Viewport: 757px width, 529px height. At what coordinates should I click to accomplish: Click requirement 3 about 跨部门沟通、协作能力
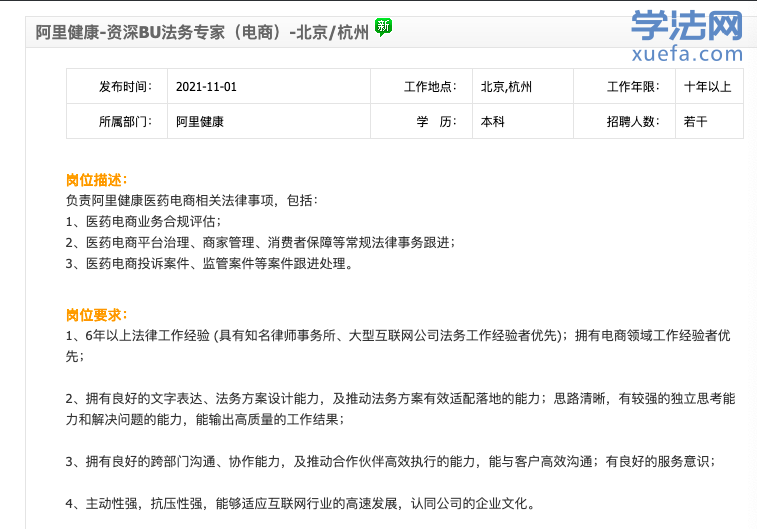[391, 461]
